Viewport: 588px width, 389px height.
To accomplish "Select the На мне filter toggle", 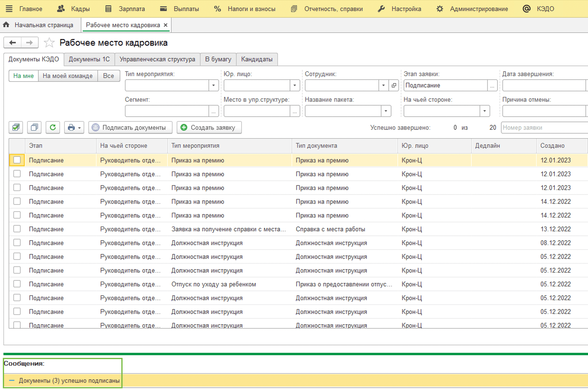I will point(24,76).
